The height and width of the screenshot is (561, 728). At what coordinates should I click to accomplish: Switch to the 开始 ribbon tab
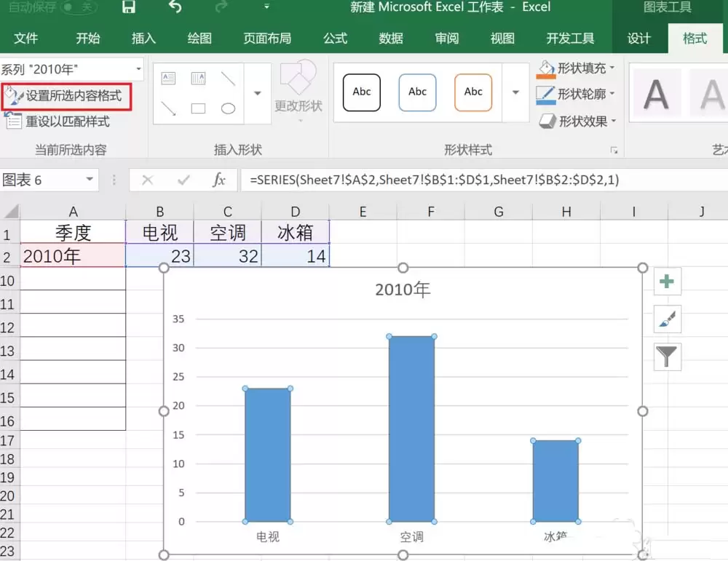[x=88, y=38]
